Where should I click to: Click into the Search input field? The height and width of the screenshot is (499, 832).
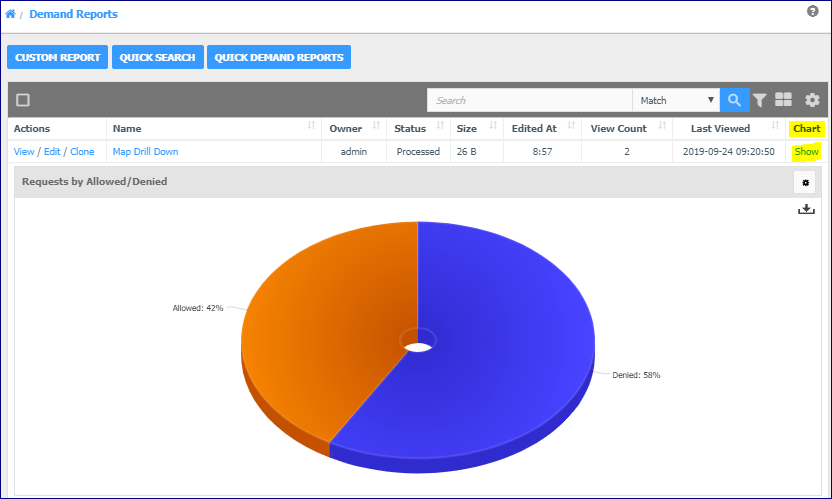point(530,100)
